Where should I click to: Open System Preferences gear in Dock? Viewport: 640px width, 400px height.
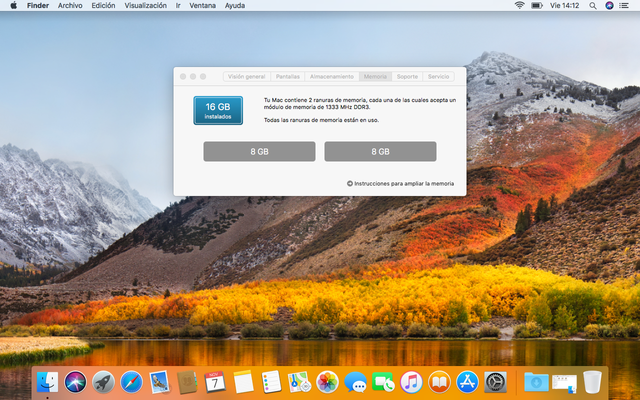(495, 382)
